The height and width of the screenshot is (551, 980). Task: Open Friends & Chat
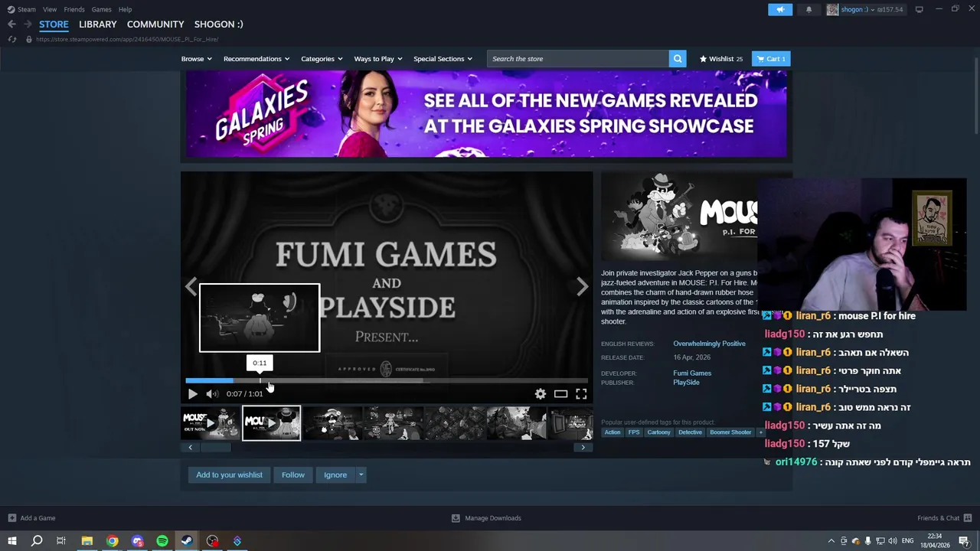coord(944,518)
